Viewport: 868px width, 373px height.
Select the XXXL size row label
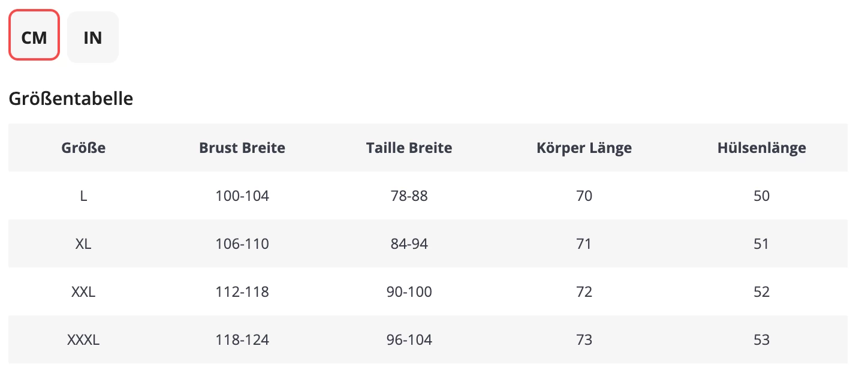click(x=83, y=340)
